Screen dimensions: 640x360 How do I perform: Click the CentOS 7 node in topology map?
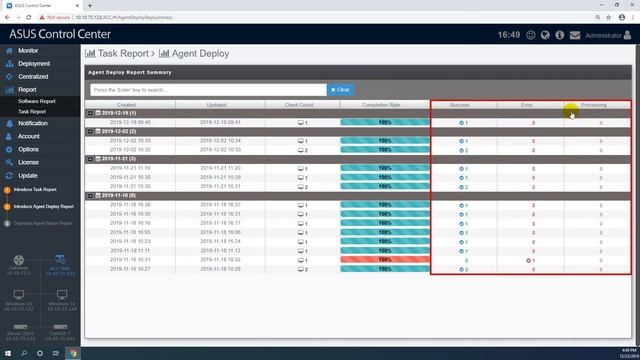click(x=60, y=327)
